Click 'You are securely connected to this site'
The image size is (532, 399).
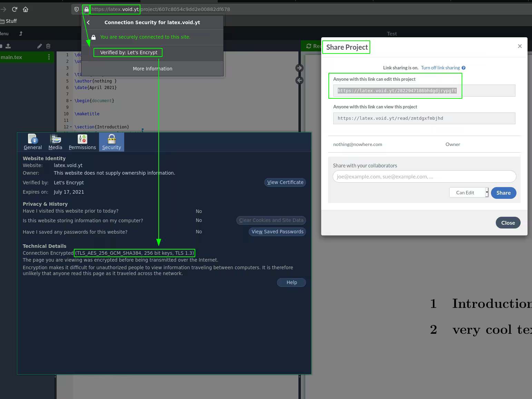145,37
